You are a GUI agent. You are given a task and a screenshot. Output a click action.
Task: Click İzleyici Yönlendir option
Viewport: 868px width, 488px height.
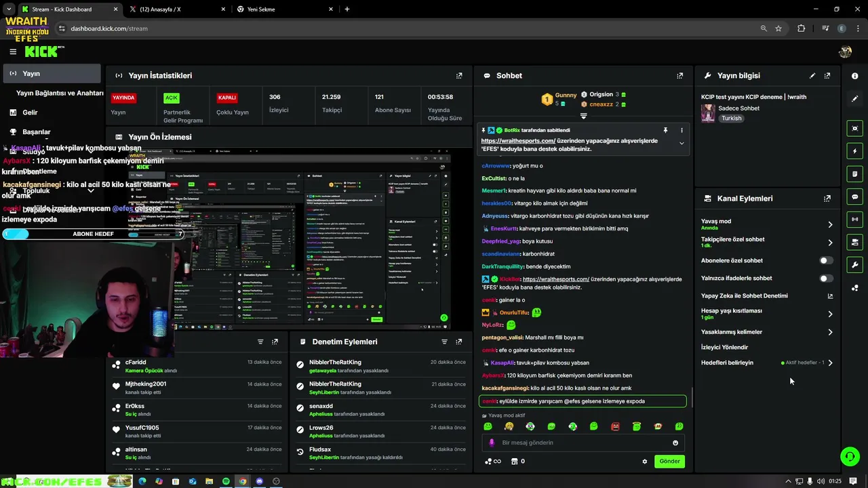[724, 347]
